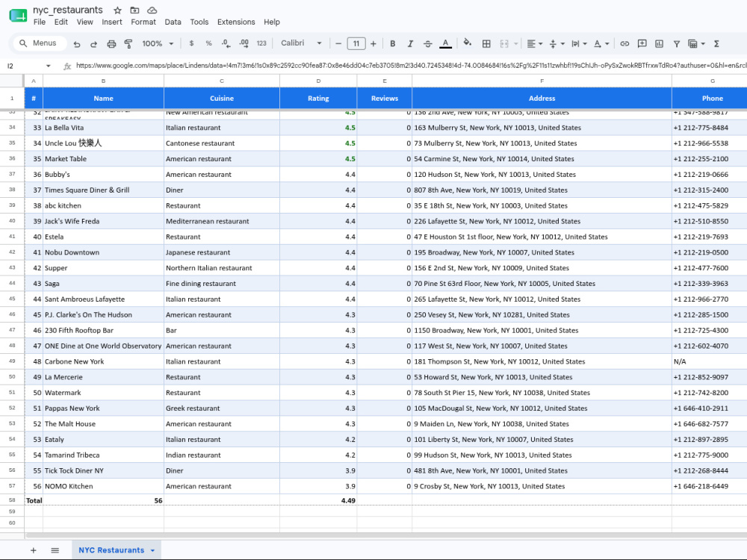Open the Insert menu

point(112,22)
